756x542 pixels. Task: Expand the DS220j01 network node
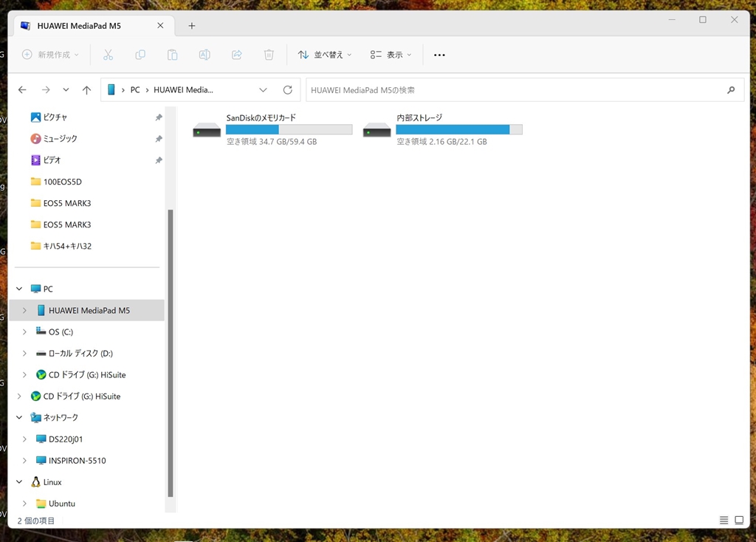pos(24,439)
